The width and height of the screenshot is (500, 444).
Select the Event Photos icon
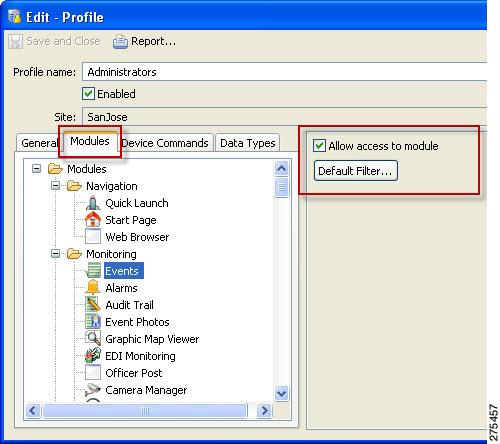coord(93,322)
